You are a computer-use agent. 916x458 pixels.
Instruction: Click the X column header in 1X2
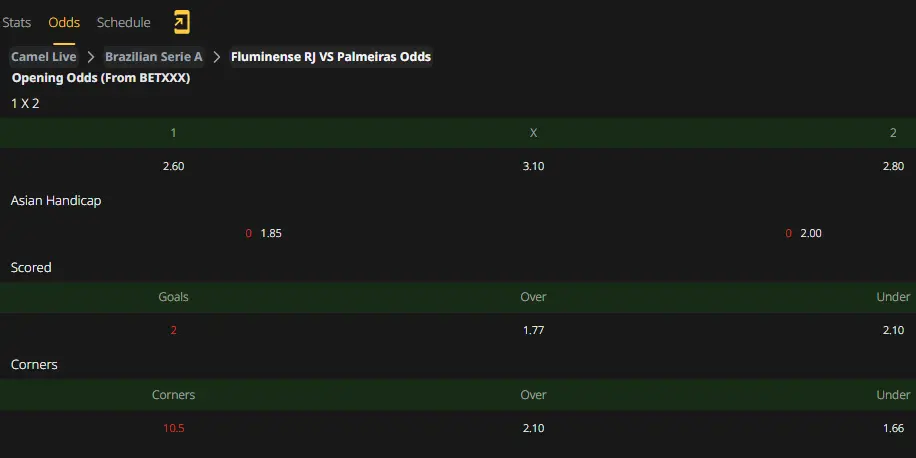click(x=533, y=133)
